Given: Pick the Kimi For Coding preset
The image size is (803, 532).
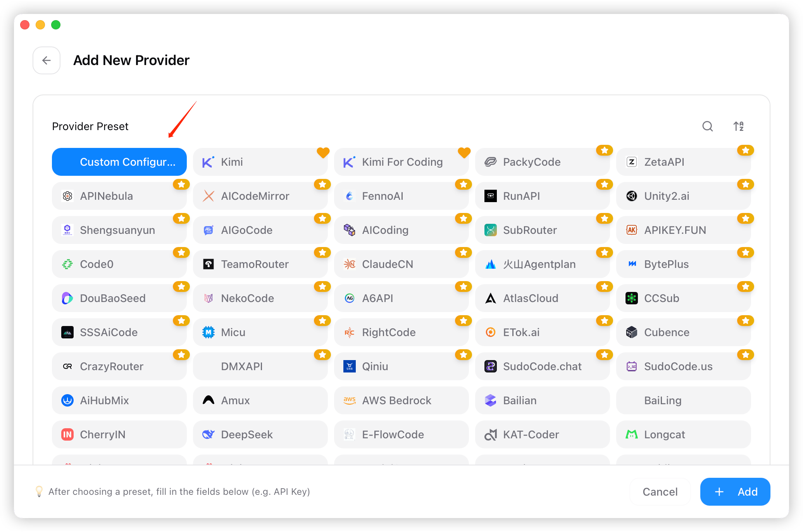Looking at the screenshot, I should pyautogui.click(x=401, y=162).
